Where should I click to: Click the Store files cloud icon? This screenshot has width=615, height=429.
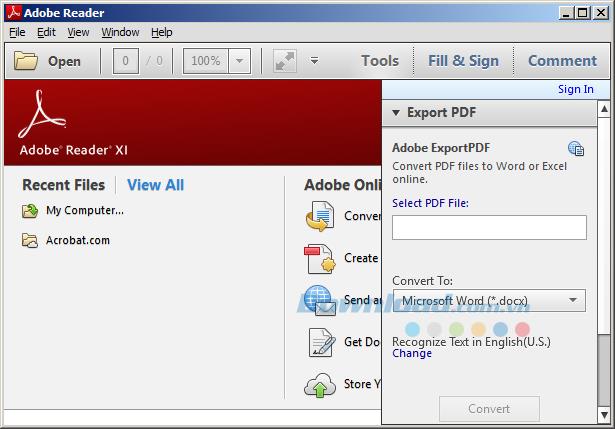319,384
